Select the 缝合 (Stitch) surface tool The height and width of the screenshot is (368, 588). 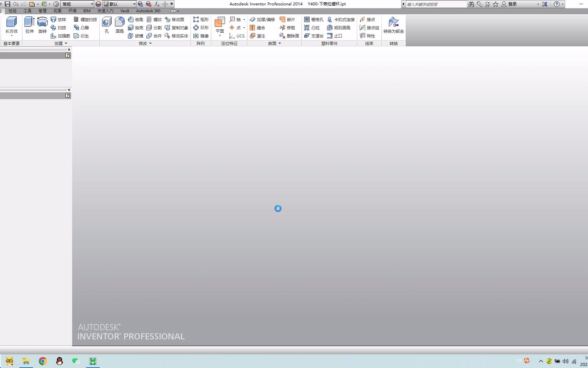tap(257, 28)
